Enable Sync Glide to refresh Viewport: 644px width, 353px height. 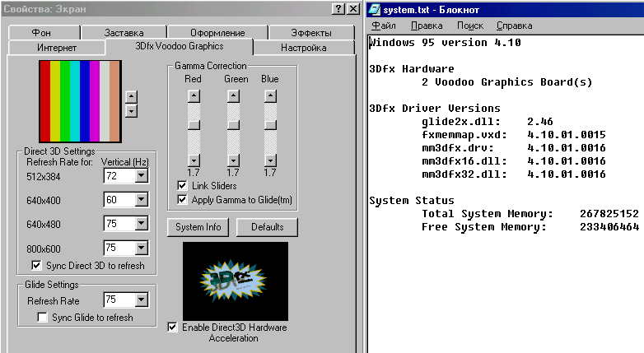pos(42,318)
